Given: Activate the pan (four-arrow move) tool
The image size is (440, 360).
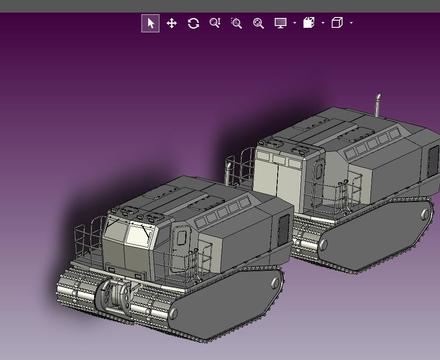Looking at the screenshot, I should click(172, 23).
